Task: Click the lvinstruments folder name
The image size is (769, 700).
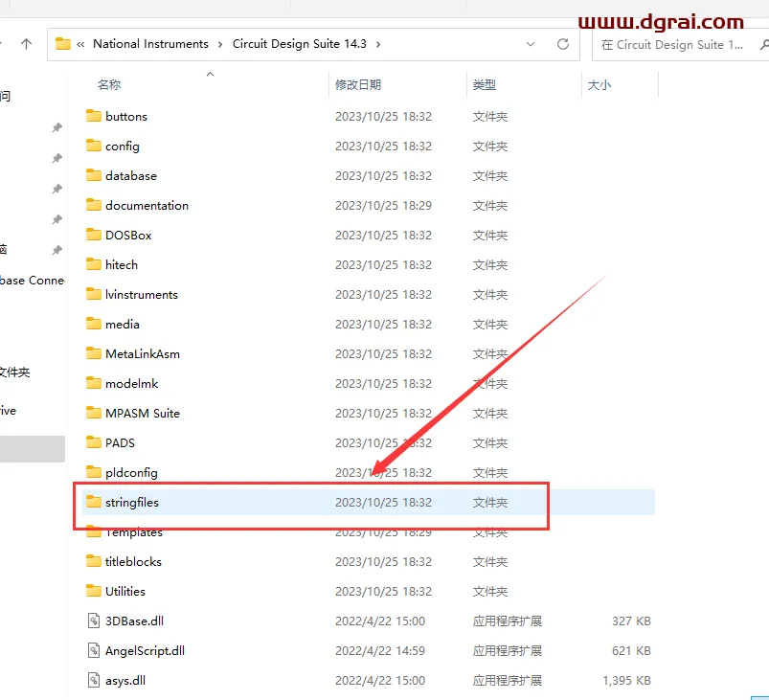Action: coord(141,294)
